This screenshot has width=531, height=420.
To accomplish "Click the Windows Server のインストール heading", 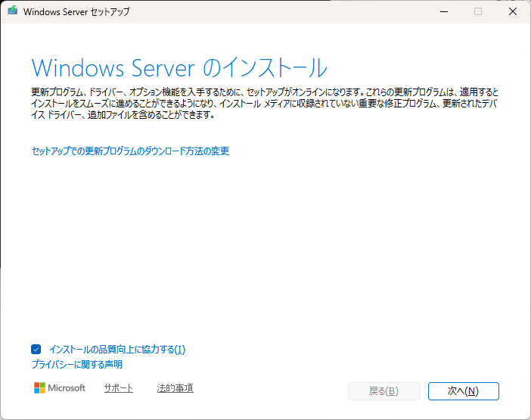I will 179,67.
